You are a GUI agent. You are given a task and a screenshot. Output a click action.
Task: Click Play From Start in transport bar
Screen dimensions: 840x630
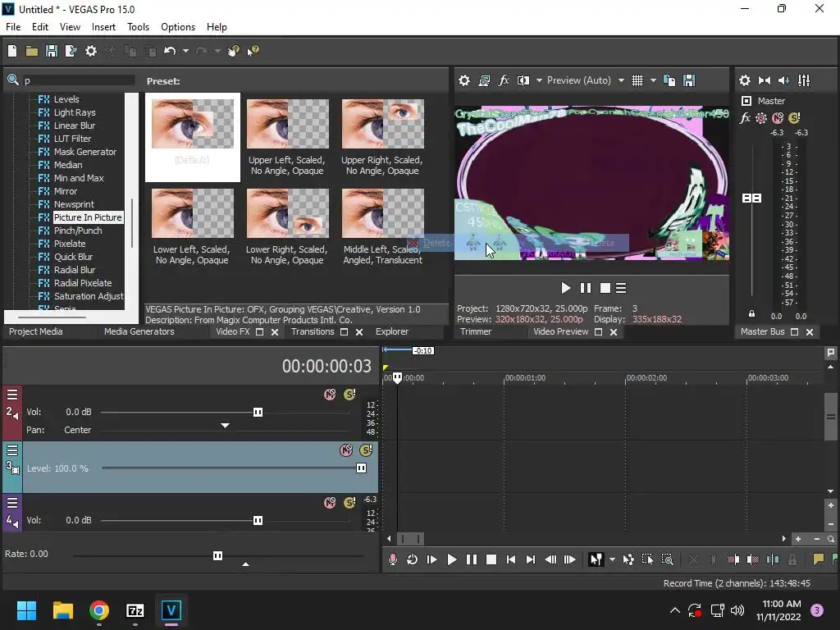pos(431,559)
